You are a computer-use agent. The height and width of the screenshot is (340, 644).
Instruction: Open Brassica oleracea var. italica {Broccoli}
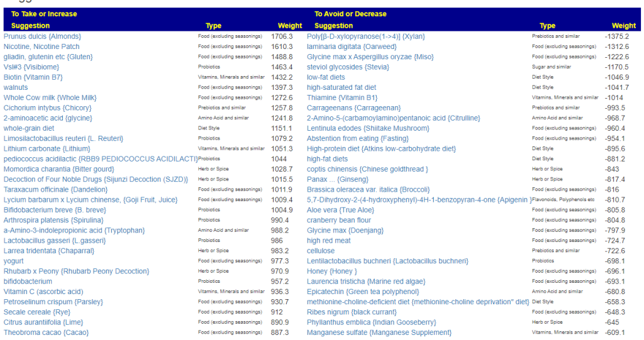click(x=368, y=190)
